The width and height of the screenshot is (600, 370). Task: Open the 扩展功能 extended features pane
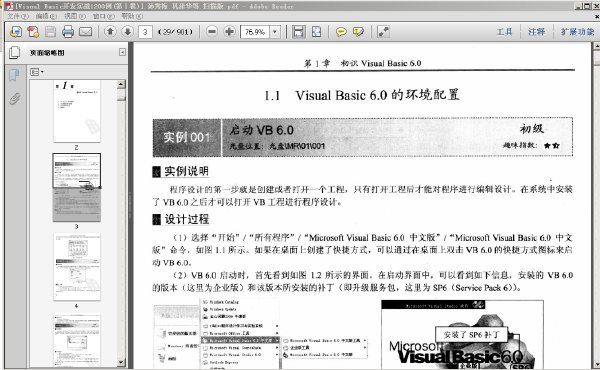[577, 32]
